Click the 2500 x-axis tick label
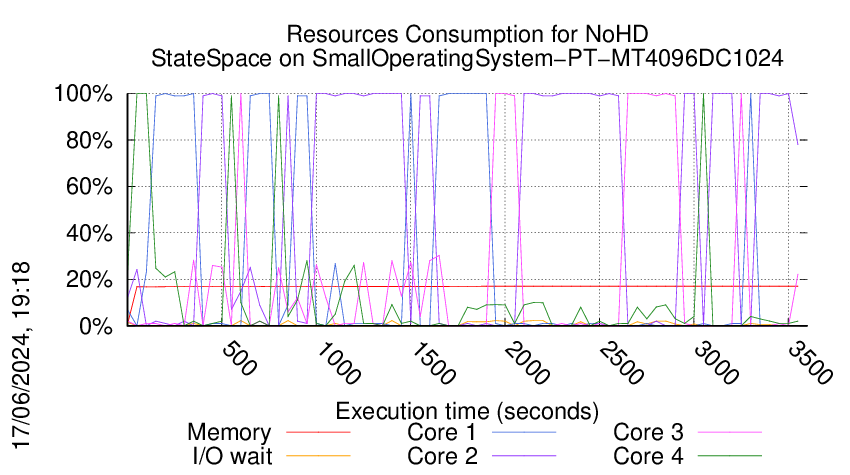The image size is (850, 475). 621,363
